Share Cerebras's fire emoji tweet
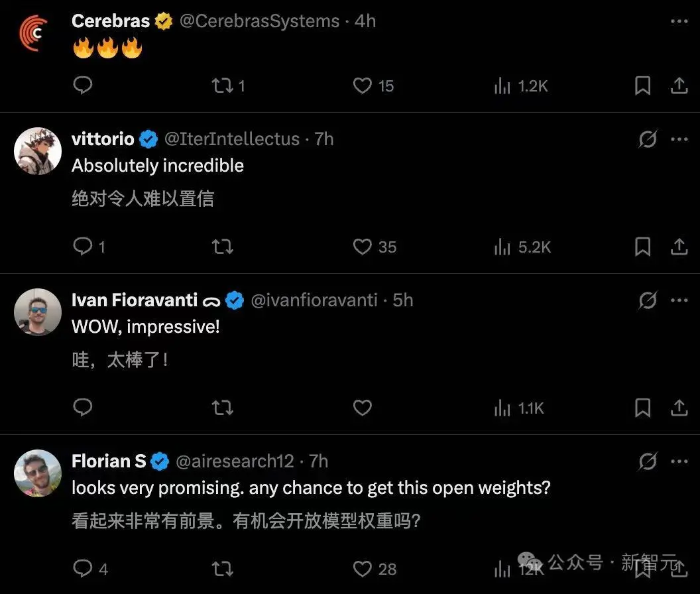Viewport: 700px width, 594px height. pos(679,86)
